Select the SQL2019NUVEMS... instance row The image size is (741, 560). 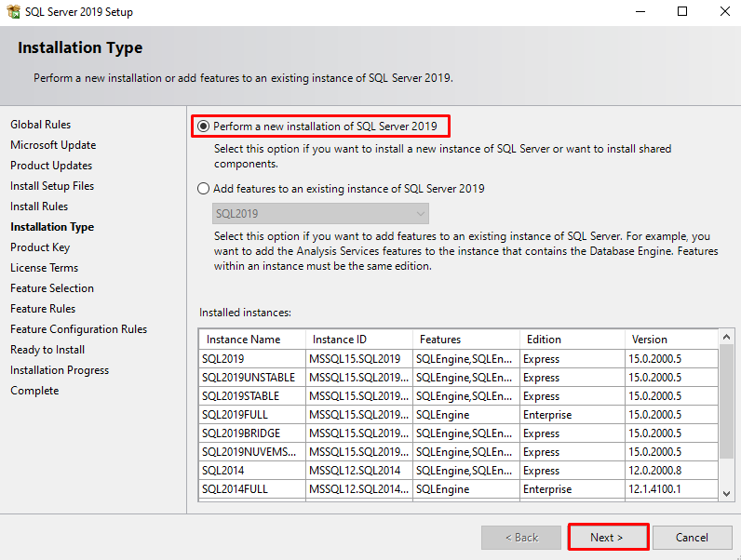pos(458,452)
